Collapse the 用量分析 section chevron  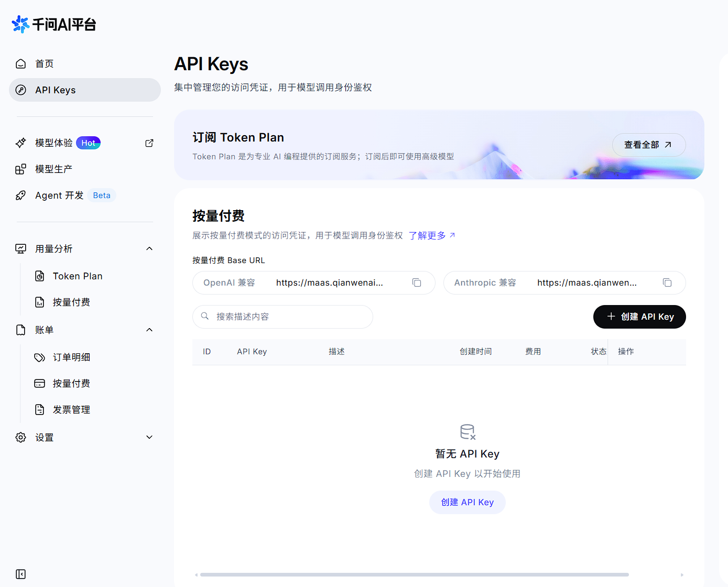click(x=149, y=248)
